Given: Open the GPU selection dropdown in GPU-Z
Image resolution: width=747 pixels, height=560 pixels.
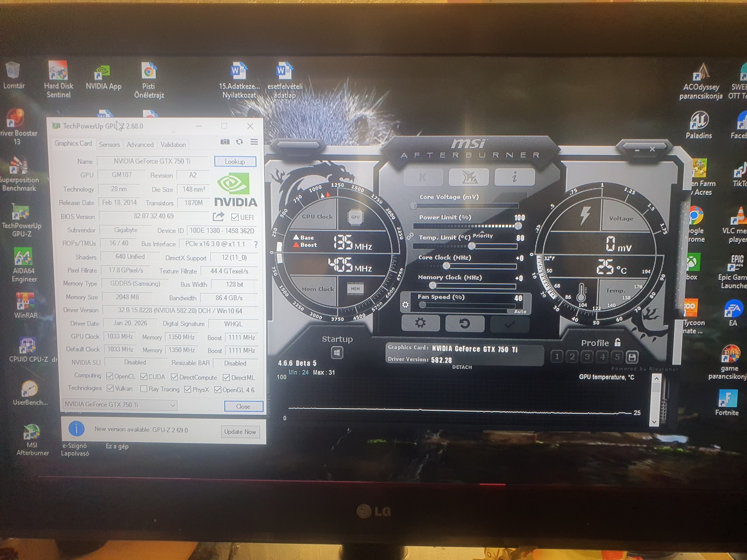Looking at the screenshot, I should [120, 405].
